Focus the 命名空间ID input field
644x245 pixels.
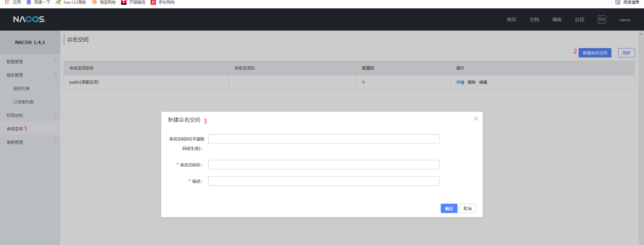(324, 139)
